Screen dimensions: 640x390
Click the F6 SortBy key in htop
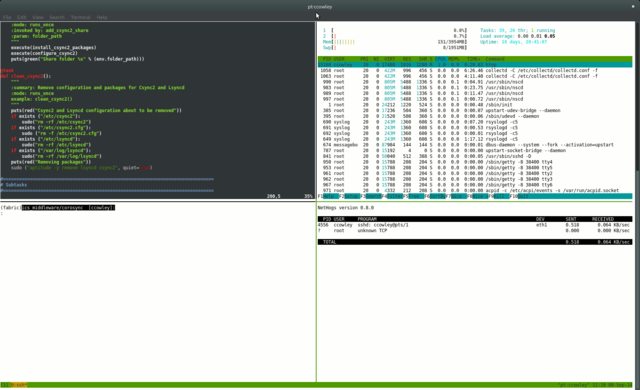point(435,196)
